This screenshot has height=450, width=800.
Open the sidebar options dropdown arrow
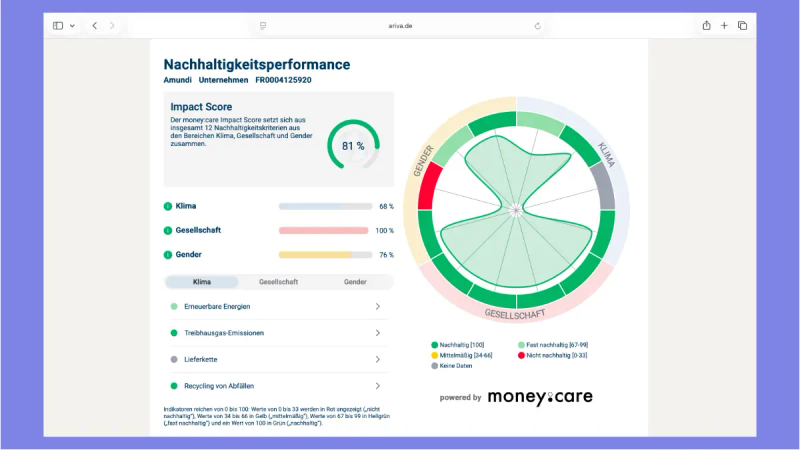pos(72,26)
